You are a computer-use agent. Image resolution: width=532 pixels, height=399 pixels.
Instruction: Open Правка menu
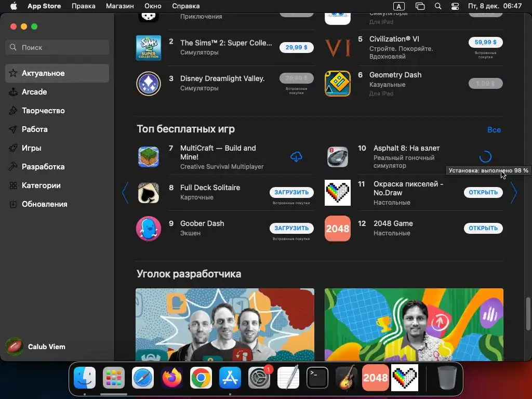(84, 6)
